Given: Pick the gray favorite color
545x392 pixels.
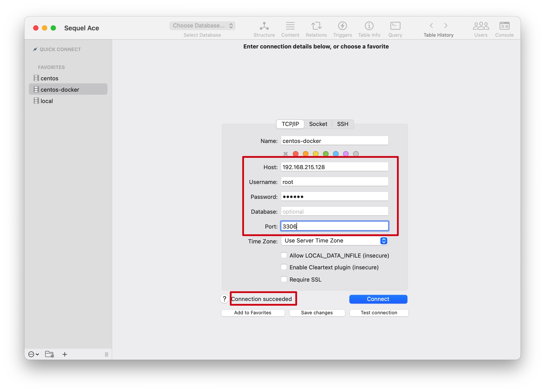Looking at the screenshot, I should tap(356, 154).
